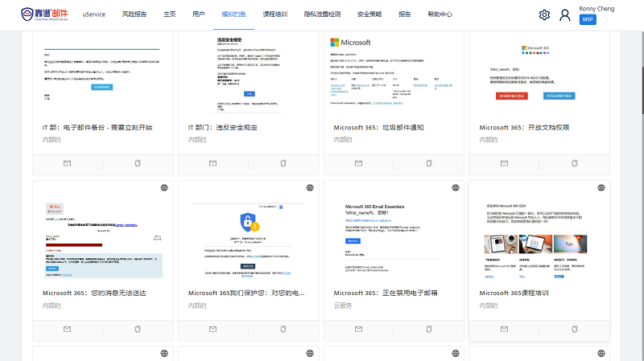The image size is (644, 361).
Task: Copy the 您的消息无法送达 template
Action: point(138,329)
